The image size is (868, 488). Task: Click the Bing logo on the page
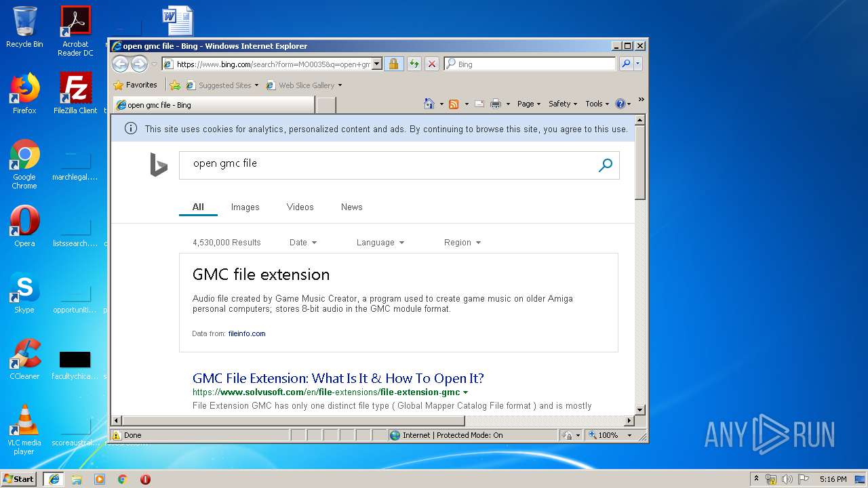[x=159, y=165]
